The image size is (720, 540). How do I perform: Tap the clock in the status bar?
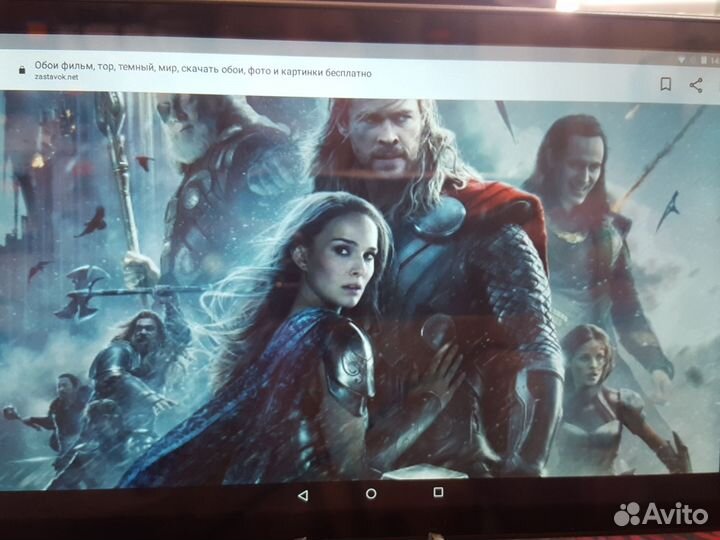click(x=713, y=60)
